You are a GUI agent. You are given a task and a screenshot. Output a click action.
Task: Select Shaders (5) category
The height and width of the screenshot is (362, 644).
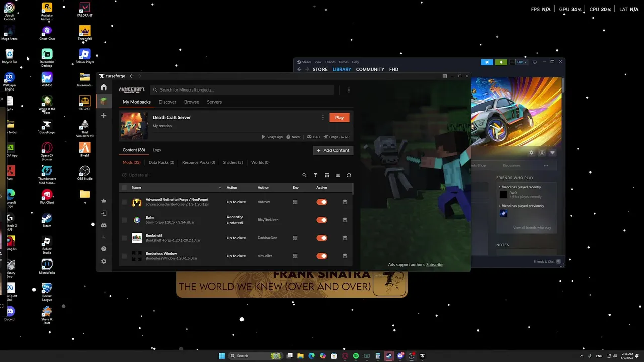[x=233, y=163]
